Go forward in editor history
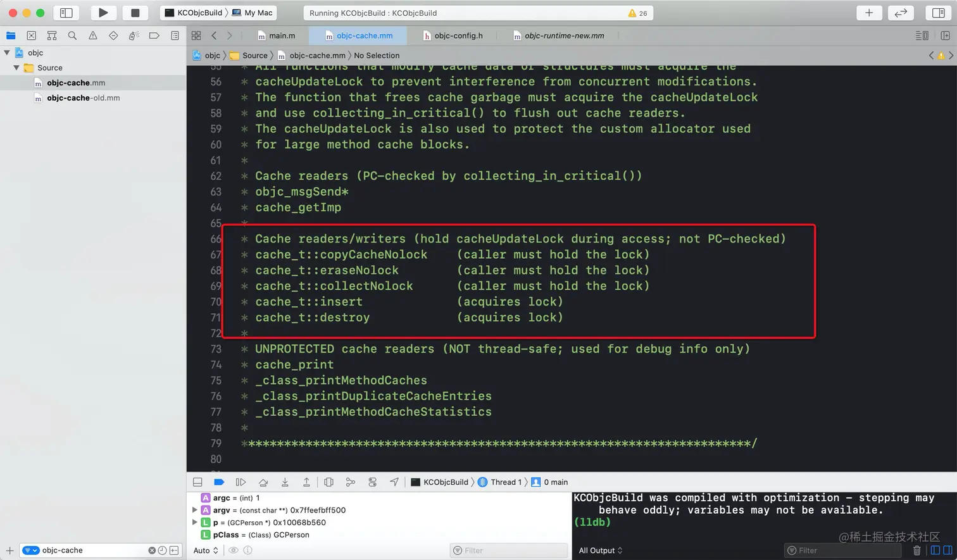 click(229, 35)
